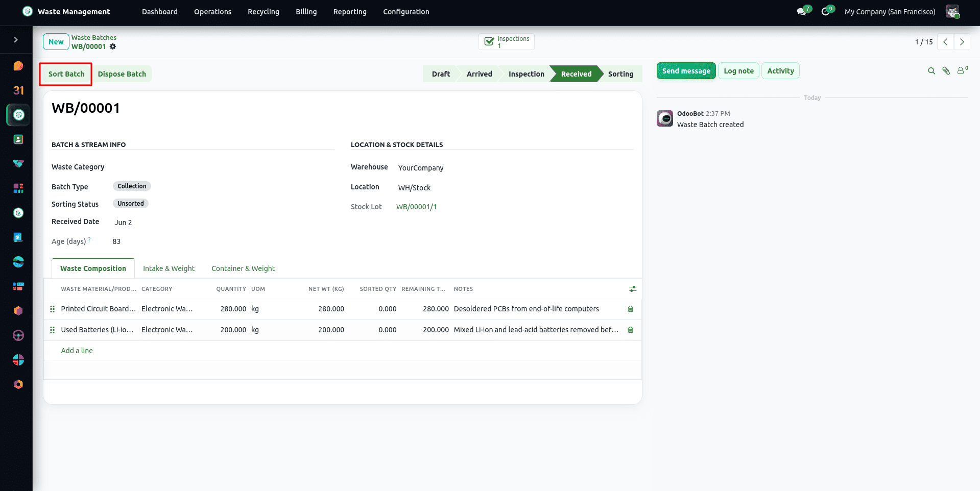
Task: Open the optional columns settings icon
Action: (x=633, y=289)
